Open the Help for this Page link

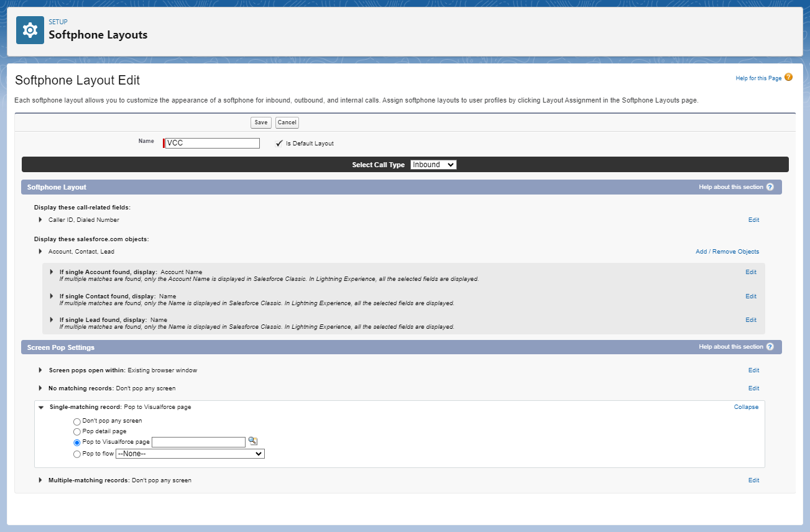pos(758,78)
